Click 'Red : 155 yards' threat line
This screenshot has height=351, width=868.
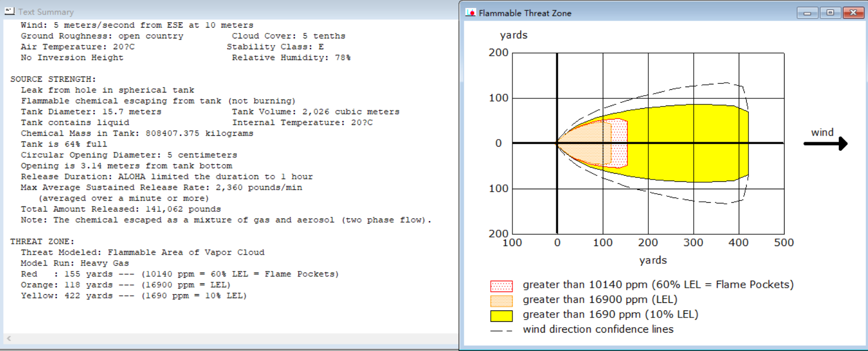(180, 274)
